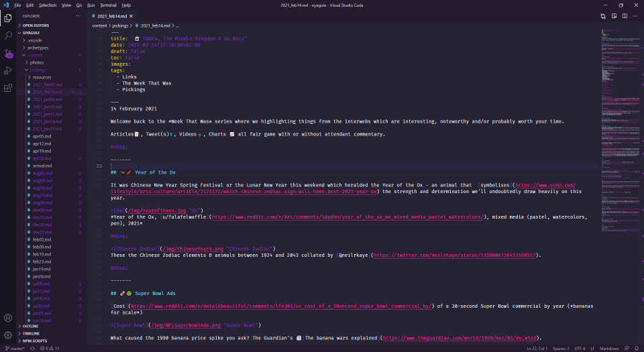Open the Search view in activity bar
Viewport: 644px width, 352px height.
pos(8,36)
